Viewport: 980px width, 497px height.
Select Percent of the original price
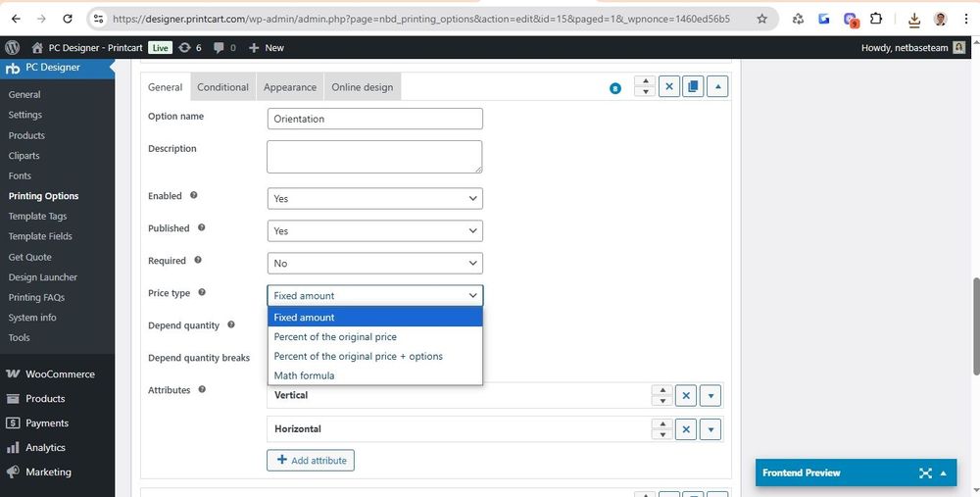coord(335,337)
